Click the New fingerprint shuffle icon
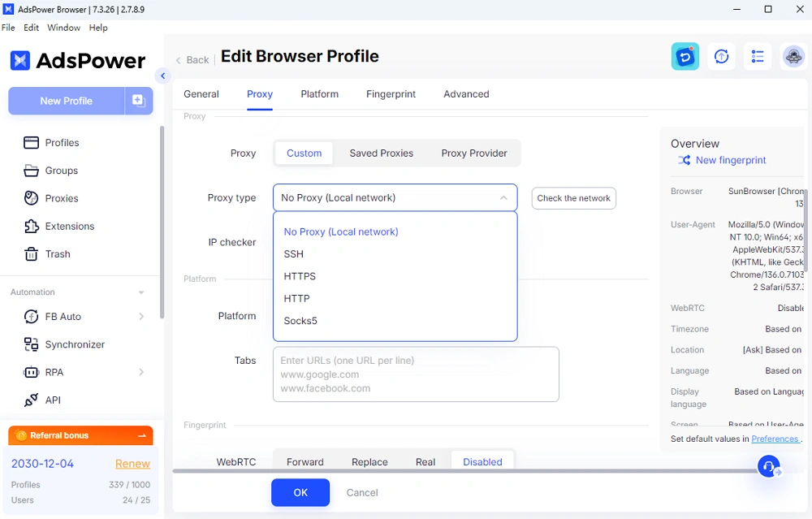The width and height of the screenshot is (812, 519). 684,160
